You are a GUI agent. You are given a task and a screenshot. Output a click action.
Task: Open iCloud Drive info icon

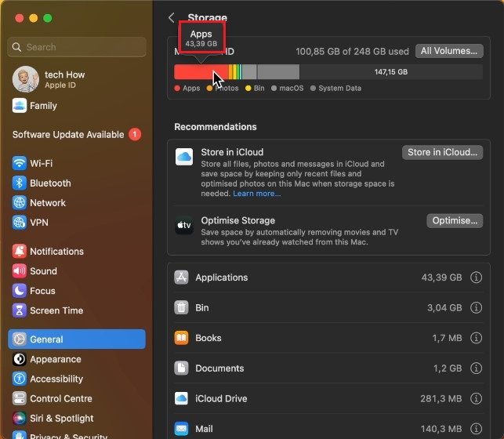tap(476, 398)
